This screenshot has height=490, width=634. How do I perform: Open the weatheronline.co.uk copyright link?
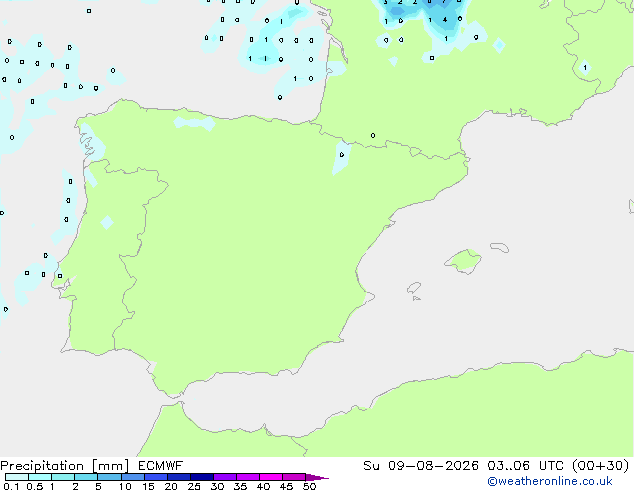[x=550, y=481]
